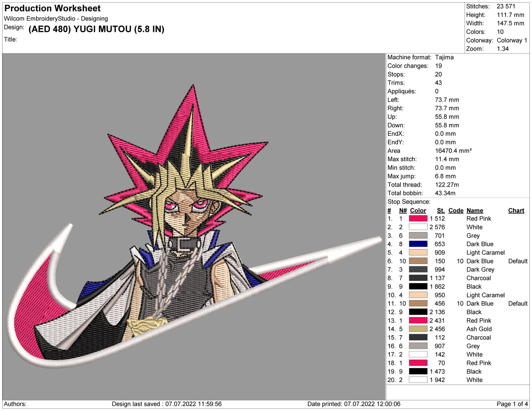Click the 'Authors:' label in footer
Image resolution: width=532 pixels, height=411 pixels.
[15, 404]
